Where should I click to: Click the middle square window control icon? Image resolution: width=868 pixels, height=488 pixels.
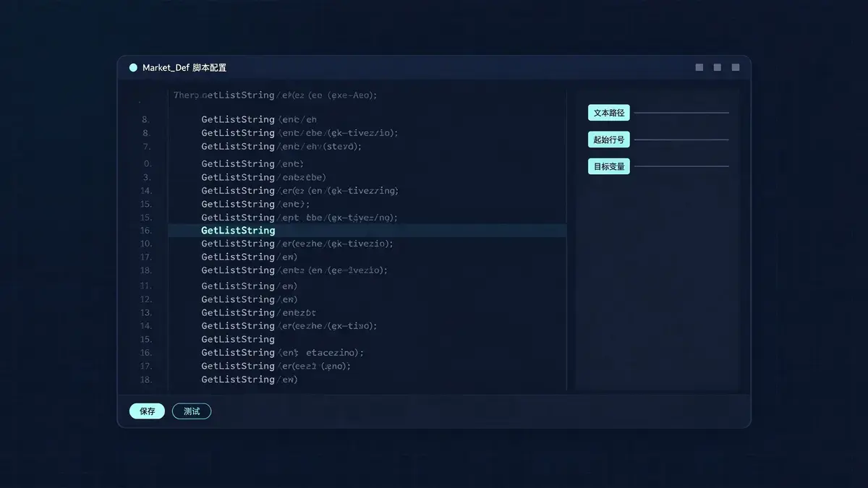click(718, 67)
